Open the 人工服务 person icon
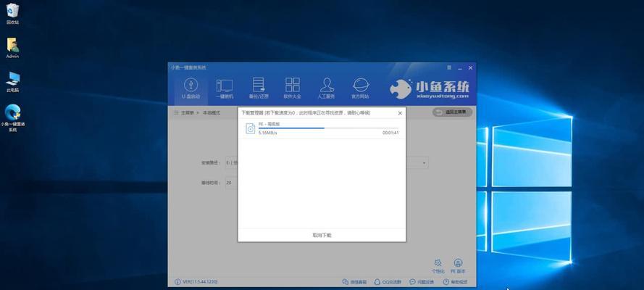 coord(327,85)
